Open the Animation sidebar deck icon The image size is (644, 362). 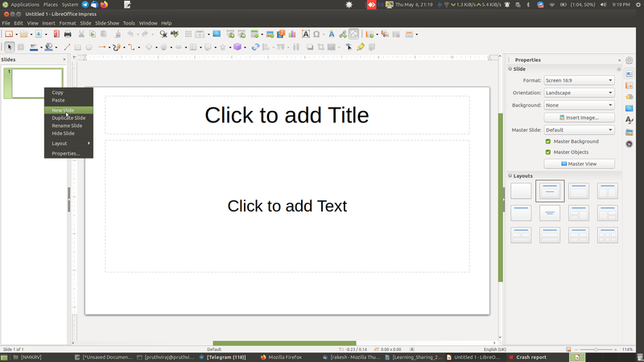(630, 97)
